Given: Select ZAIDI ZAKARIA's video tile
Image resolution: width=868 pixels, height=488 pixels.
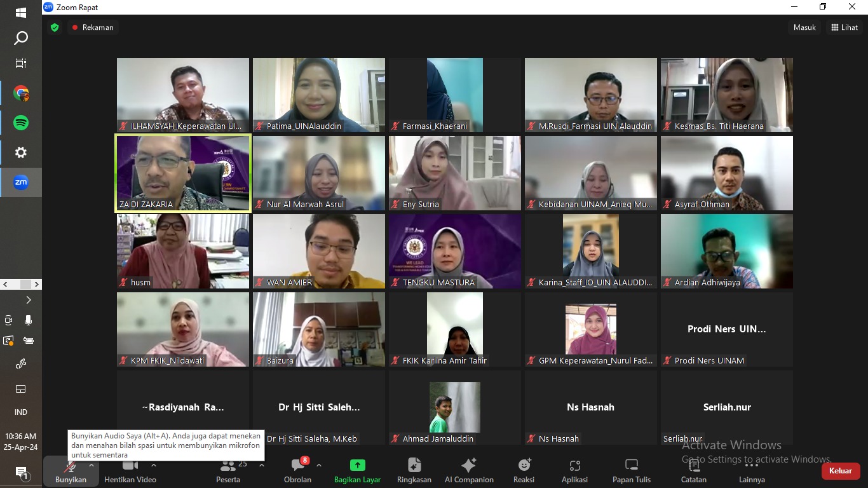Looking at the screenshot, I should pyautogui.click(x=183, y=173).
